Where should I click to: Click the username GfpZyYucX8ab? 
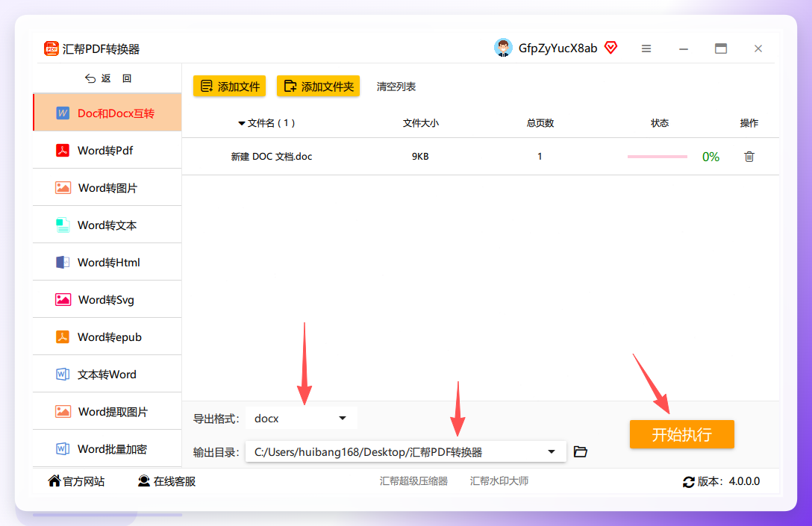(558, 48)
